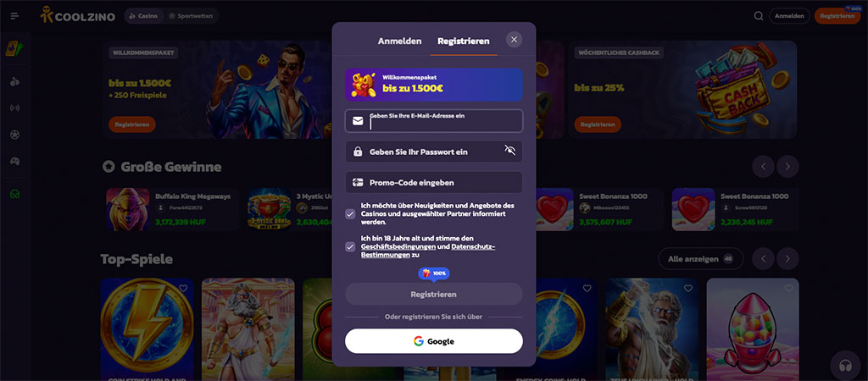Focus the Promo-Code eingeben field
Viewport: 868px width, 381px height.
(433, 183)
